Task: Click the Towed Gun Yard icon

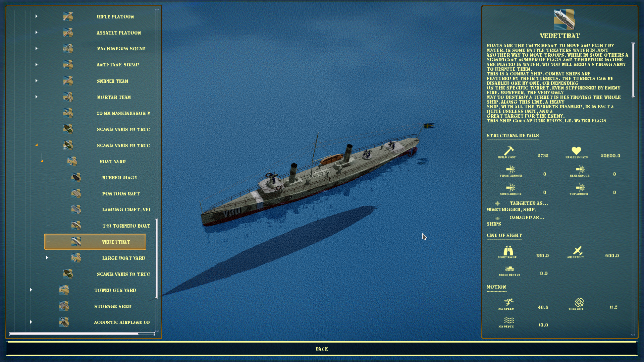Action: coord(64,290)
